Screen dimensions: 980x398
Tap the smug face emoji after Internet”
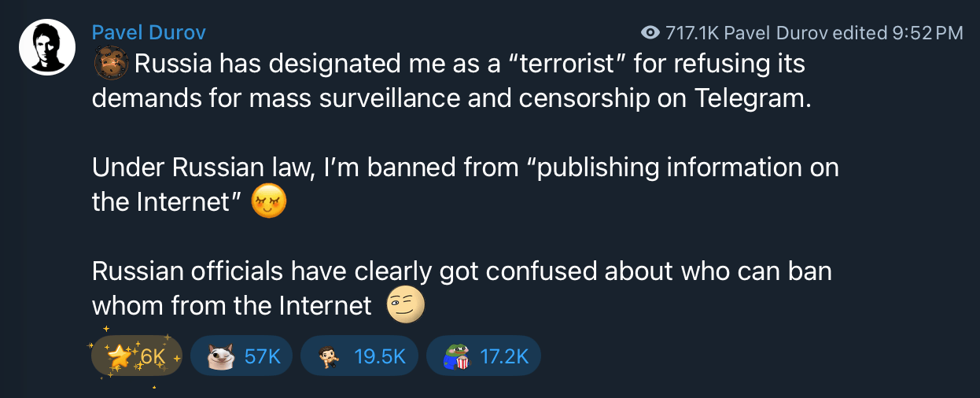[269, 202]
